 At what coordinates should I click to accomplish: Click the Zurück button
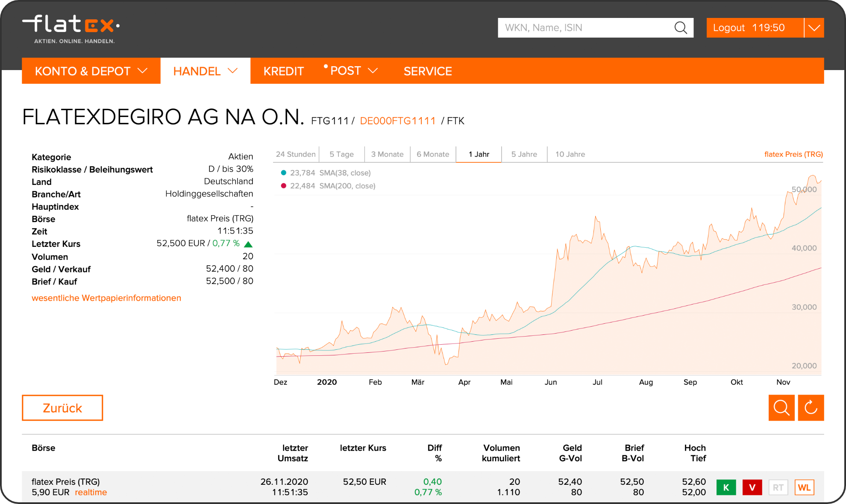click(x=62, y=408)
